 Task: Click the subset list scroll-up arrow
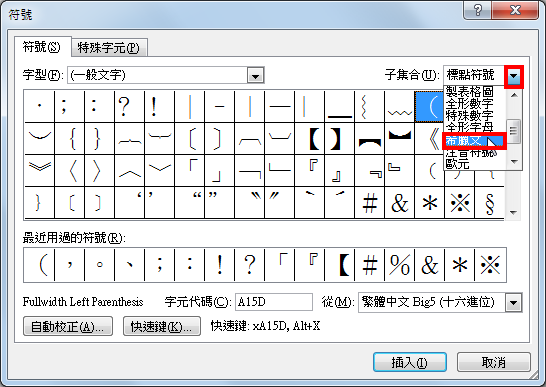[514, 95]
